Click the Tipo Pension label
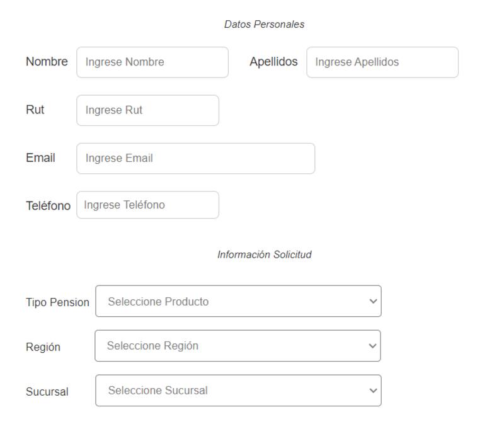This screenshot has width=504, height=424. [57, 302]
